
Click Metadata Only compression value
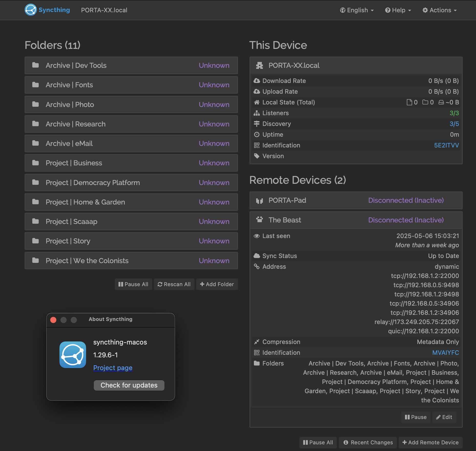click(438, 342)
